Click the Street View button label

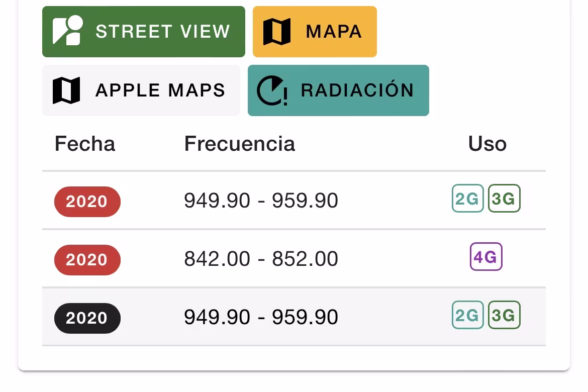click(x=163, y=32)
